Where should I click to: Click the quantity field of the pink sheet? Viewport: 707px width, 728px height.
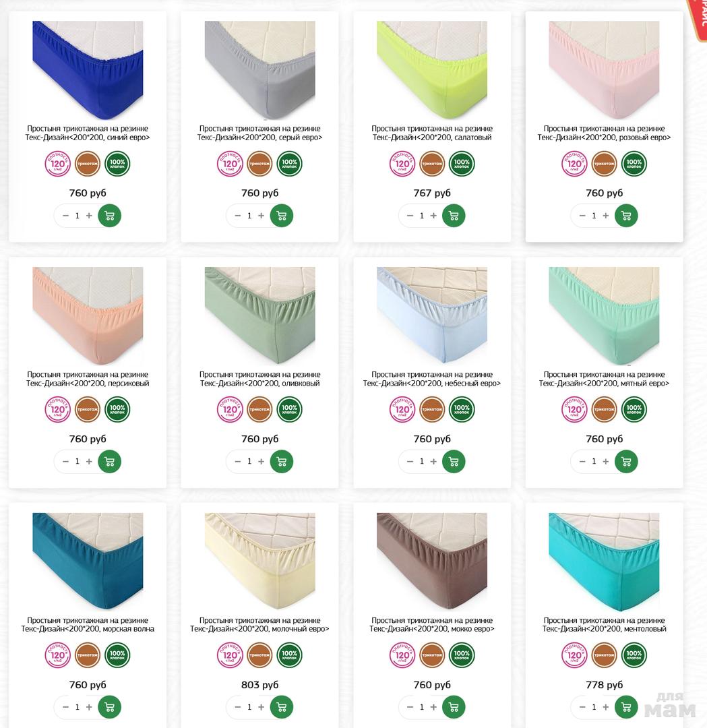click(x=594, y=216)
